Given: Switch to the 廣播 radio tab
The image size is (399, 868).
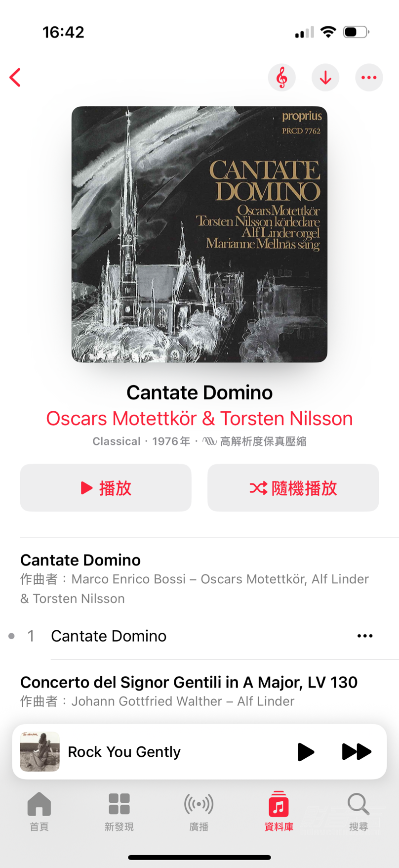Looking at the screenshot, I should [x=199, y=812].
